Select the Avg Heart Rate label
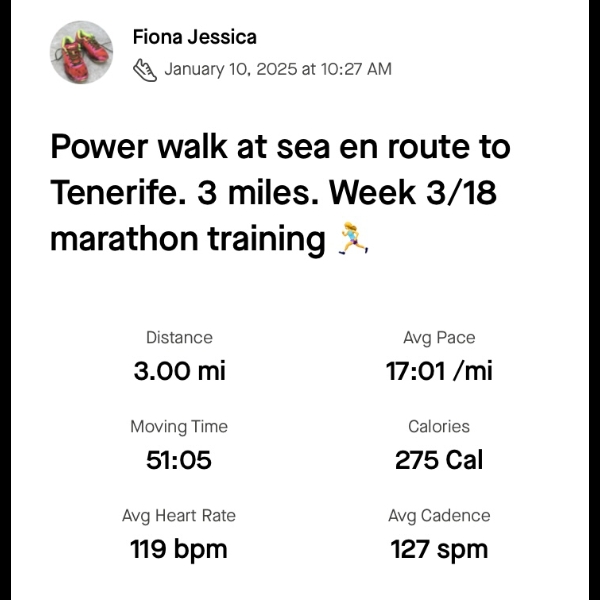Viewport: 600px width, 600px height. point(179,515)
